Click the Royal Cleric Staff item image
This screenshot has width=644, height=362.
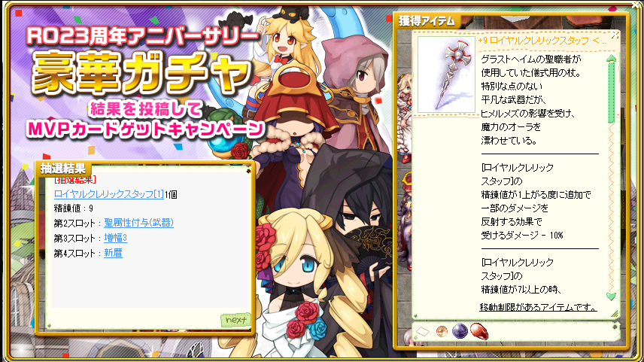pos(446,75)
